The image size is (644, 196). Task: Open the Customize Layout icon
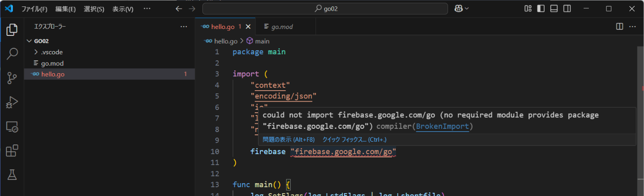click(528, 9)
